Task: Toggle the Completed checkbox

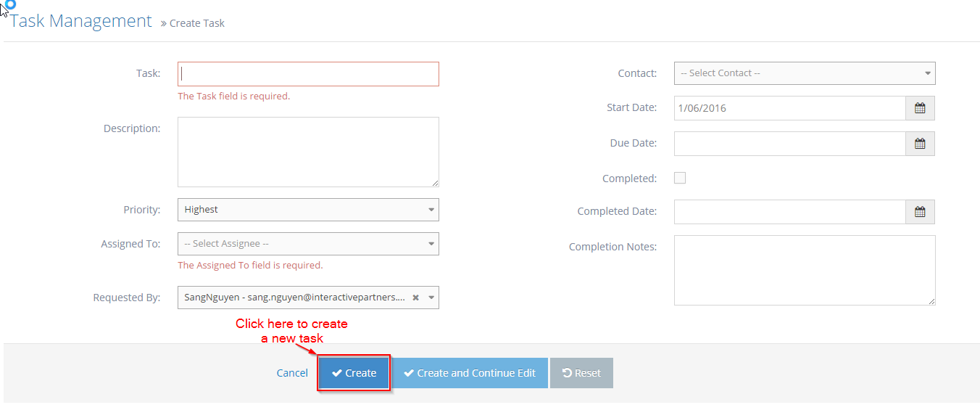Action: click(x=679, y=177)
